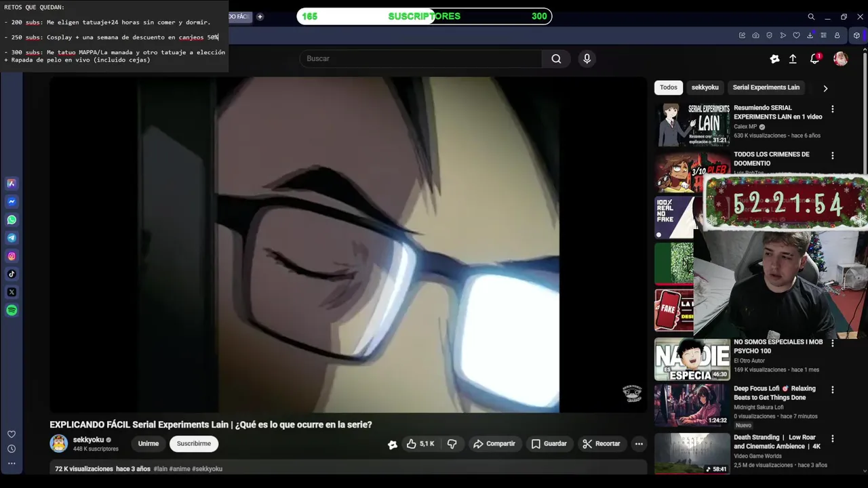This screenshot has width=868, height=488.
Task: Open a new browser tab
Action: click(x=260, y=17)
